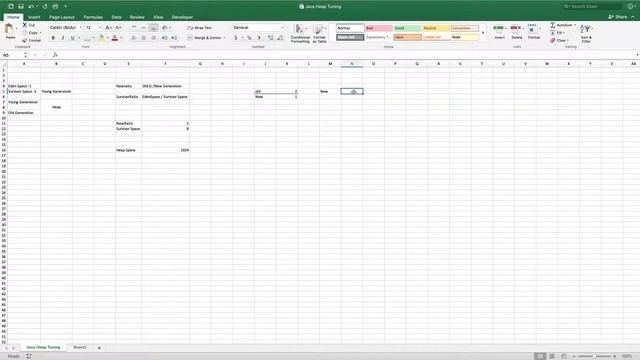Decrease decimal places

point(280,38)
